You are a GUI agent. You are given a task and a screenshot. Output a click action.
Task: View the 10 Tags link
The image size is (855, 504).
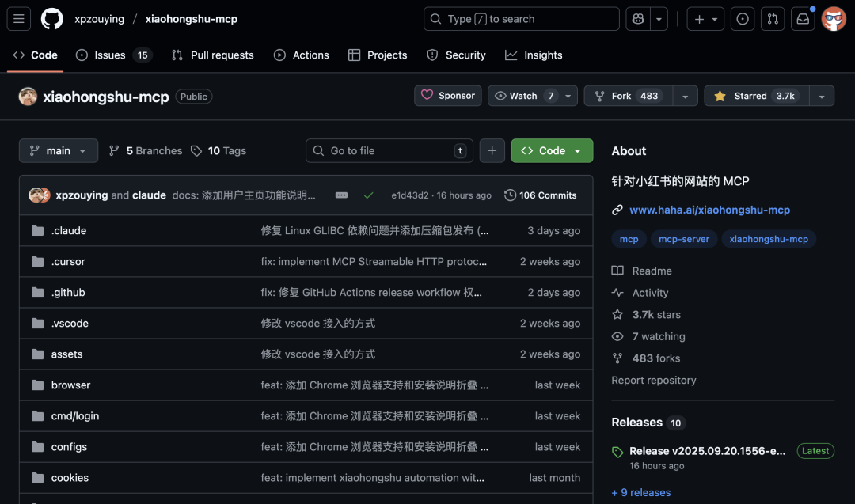point(218,151)
